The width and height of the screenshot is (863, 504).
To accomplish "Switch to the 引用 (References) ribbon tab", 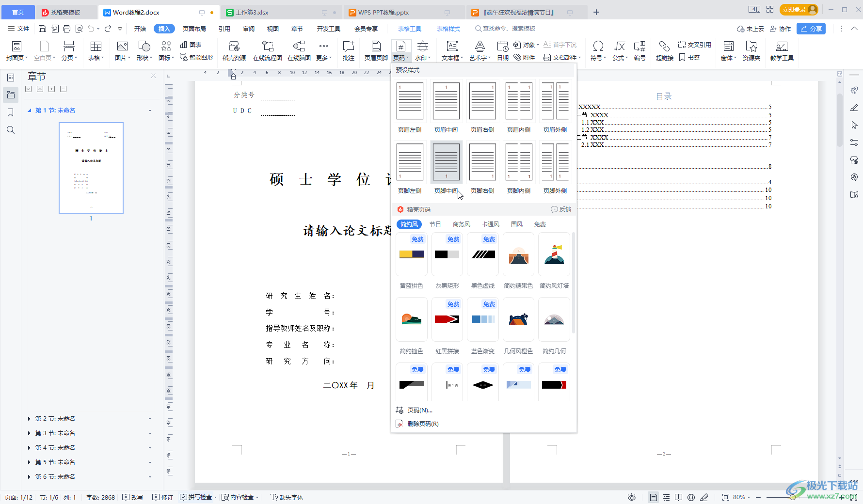I will pyautogui.click(x=224, y=29).
